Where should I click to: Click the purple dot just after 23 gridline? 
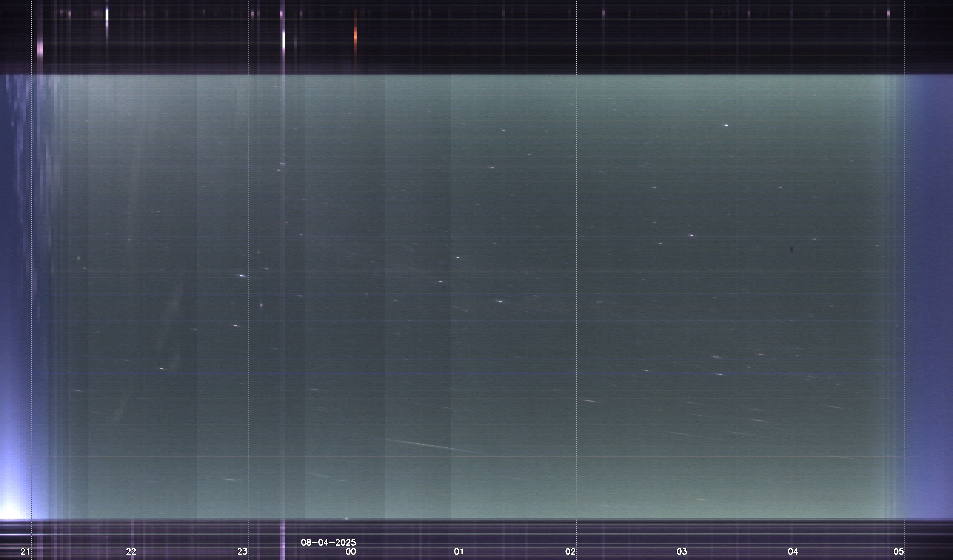point(261,305)
